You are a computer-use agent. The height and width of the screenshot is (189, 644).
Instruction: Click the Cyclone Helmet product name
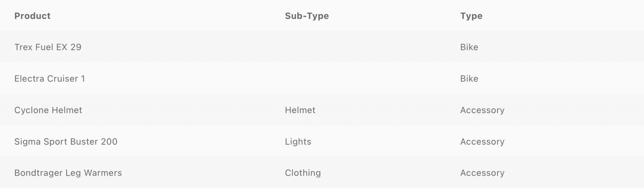[x=48, y=110]
